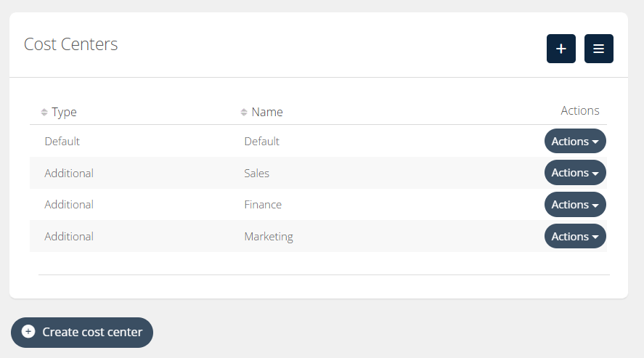644x358 pixels.
Task: Click the Default type cell
Action: click(x=62, y=142)
